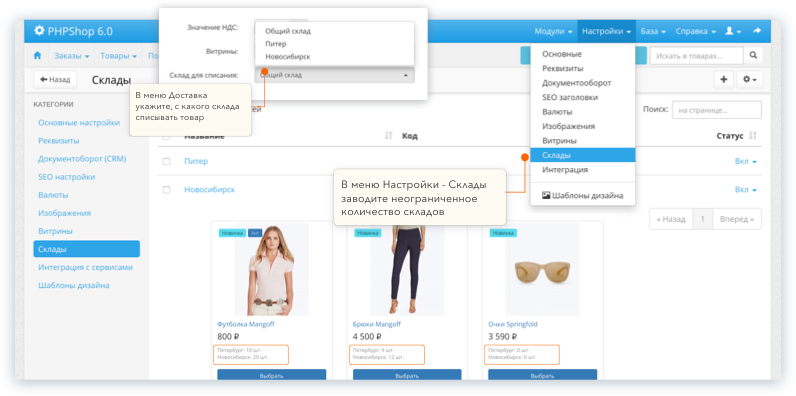The width and height of the screenshot is (796, 396).
Task: Click Выбрать under Футболка Mangoff
Action: [x=272, y=376]
